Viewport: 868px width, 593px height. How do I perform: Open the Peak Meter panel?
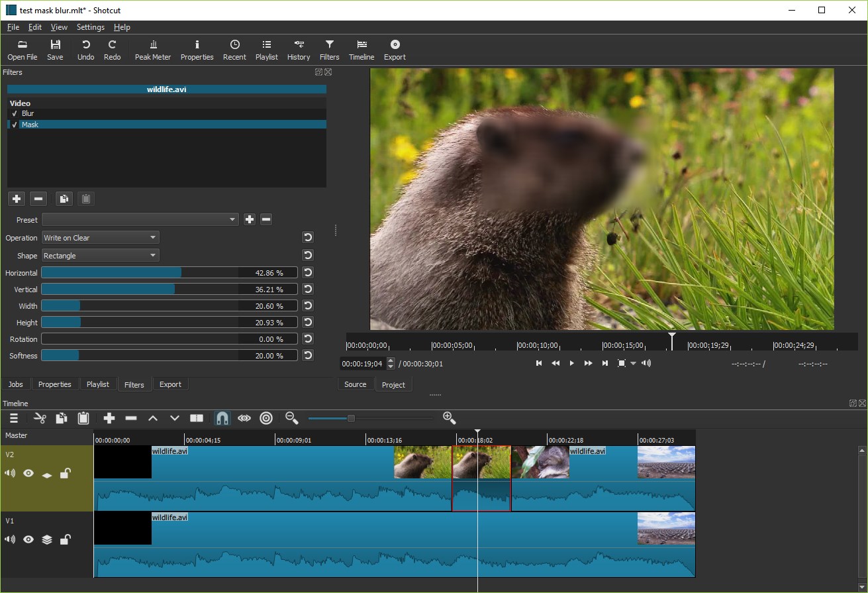(x=152, y=50)
